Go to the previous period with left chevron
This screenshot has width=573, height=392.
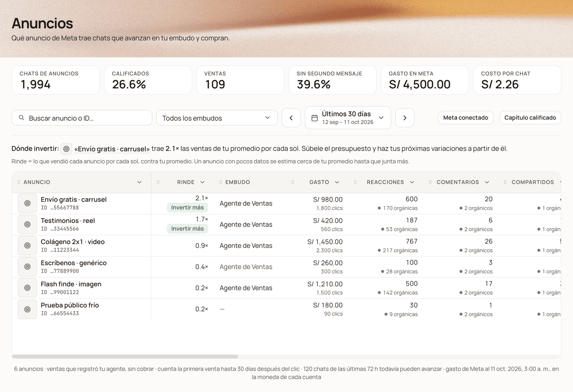pos(291,118)
